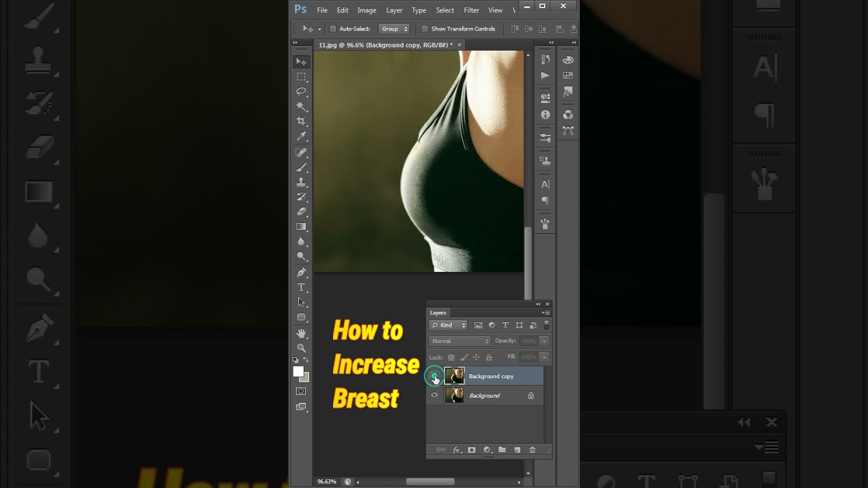
Task: Change screen mode icon in toolbox
Action: [x=301, y=407]
